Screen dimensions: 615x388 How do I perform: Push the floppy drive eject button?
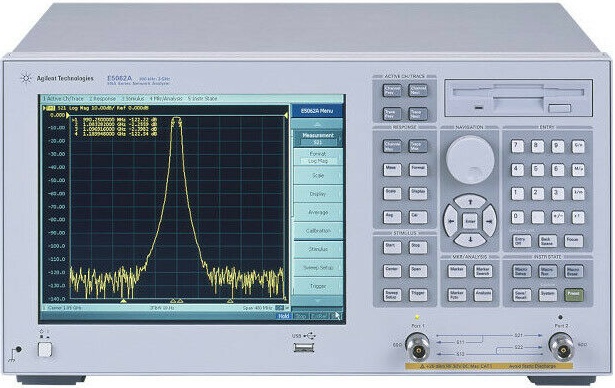(x=559, y=108)
